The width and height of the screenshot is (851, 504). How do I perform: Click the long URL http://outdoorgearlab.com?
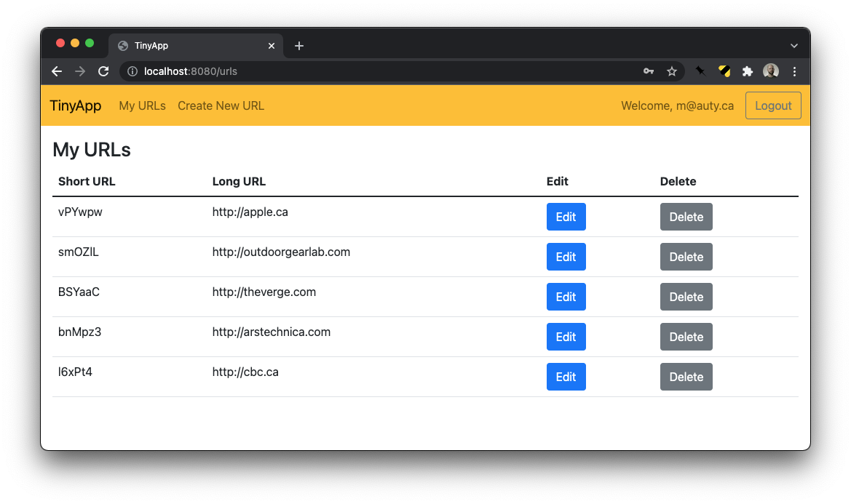281,252
